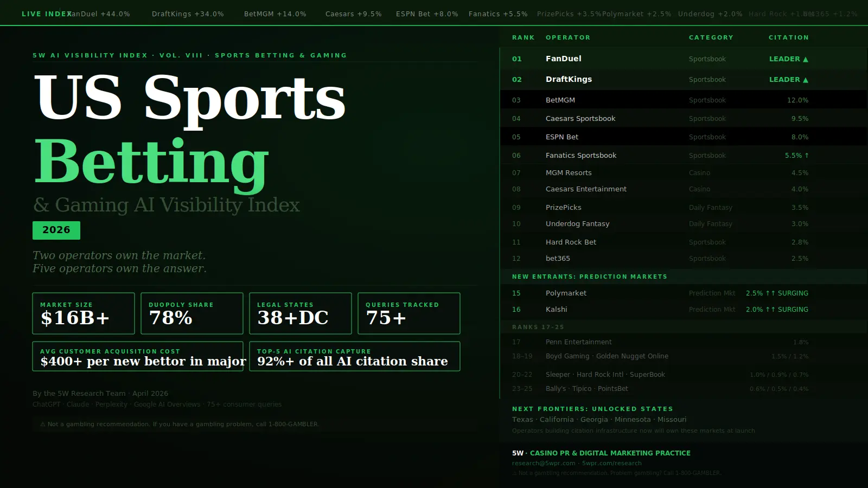This screenshot has height=488, width=868.
Task: Click the CATEGORY column header
Action: 711,37
